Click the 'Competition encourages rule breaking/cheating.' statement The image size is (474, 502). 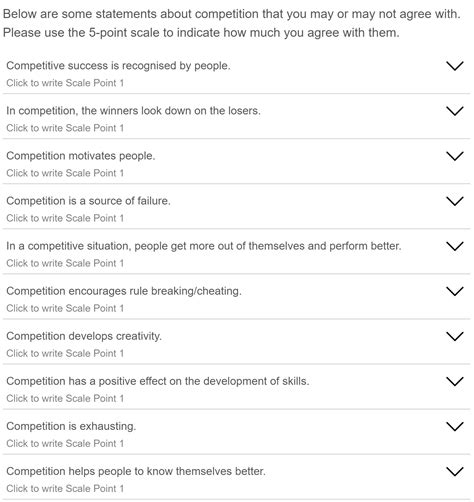(124, 291)
